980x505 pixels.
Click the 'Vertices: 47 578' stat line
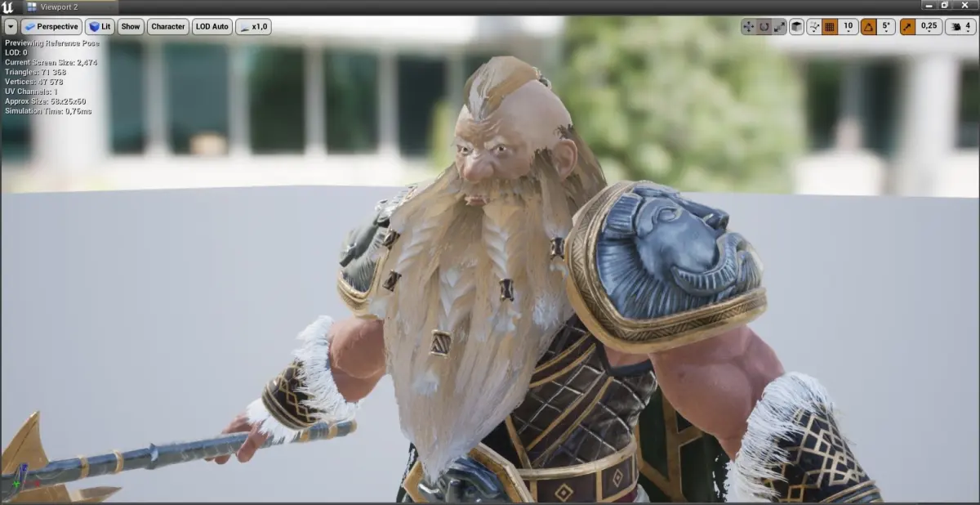[33, 82]
